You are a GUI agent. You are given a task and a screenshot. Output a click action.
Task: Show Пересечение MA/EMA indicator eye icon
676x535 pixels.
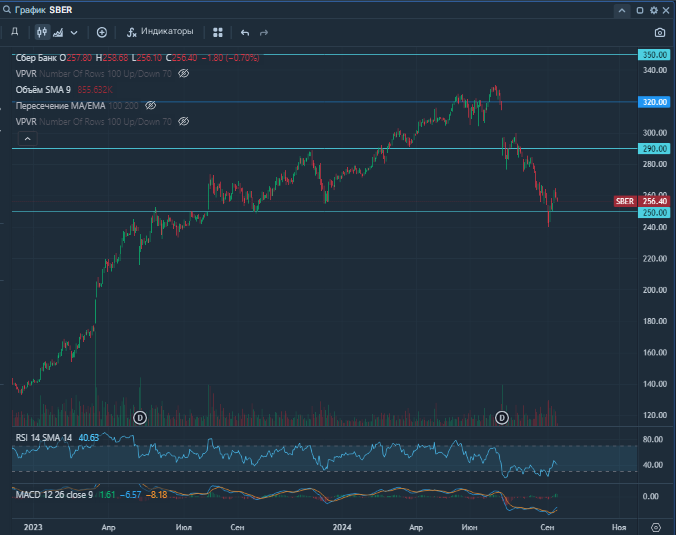[x=150, y=105]
